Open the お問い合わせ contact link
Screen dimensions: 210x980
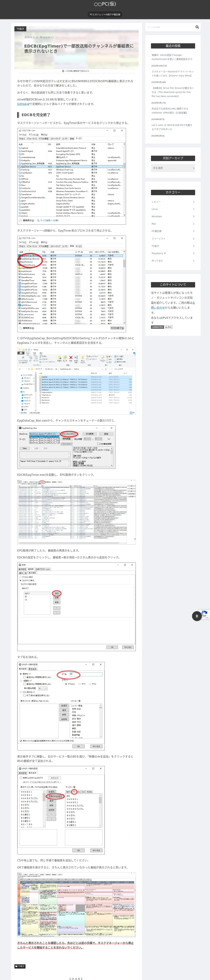(173, 305)
